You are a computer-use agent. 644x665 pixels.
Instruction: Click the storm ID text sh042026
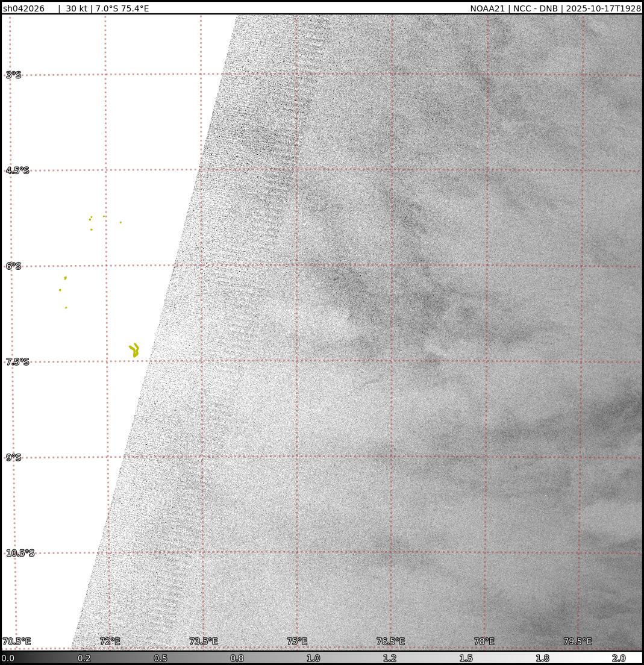tap(23, 8)
